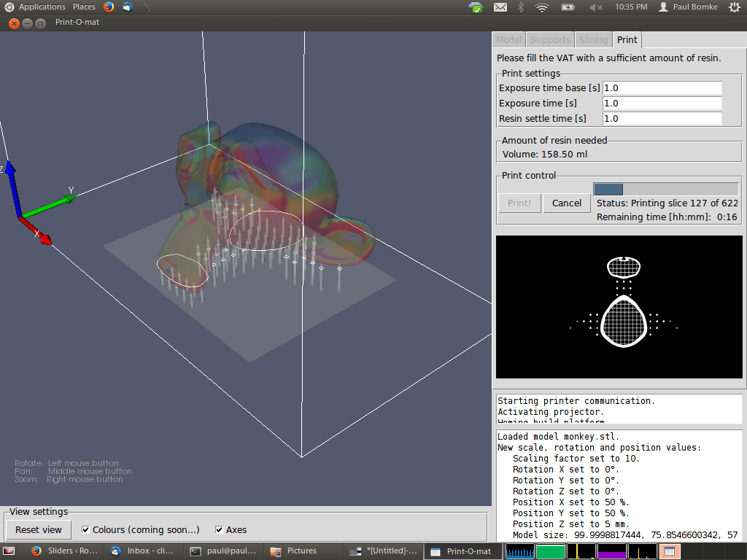This screenshot has height=560, width=747.
Task: Click the green memory monitor applet
Action: tap(551, 551)
